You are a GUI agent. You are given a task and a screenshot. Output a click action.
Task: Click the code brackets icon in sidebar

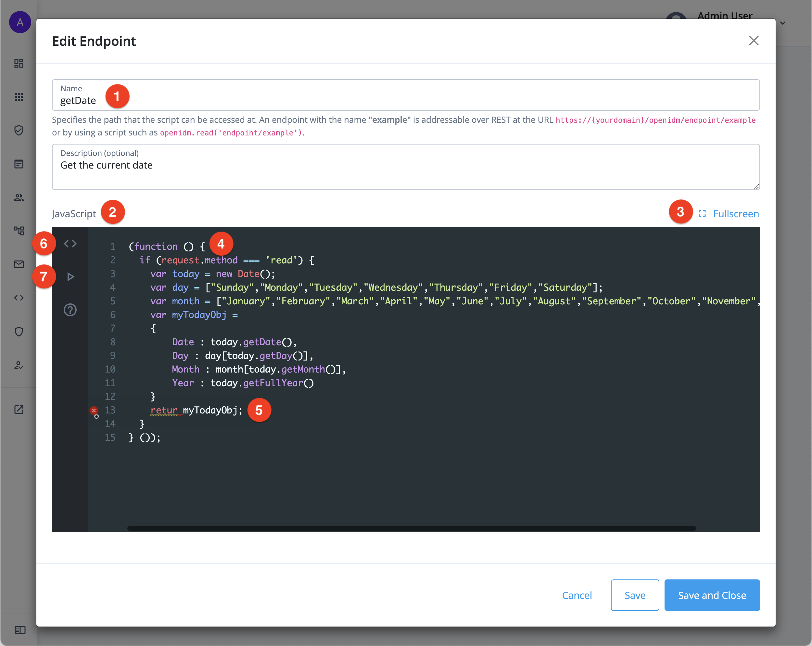click(19, 297)
